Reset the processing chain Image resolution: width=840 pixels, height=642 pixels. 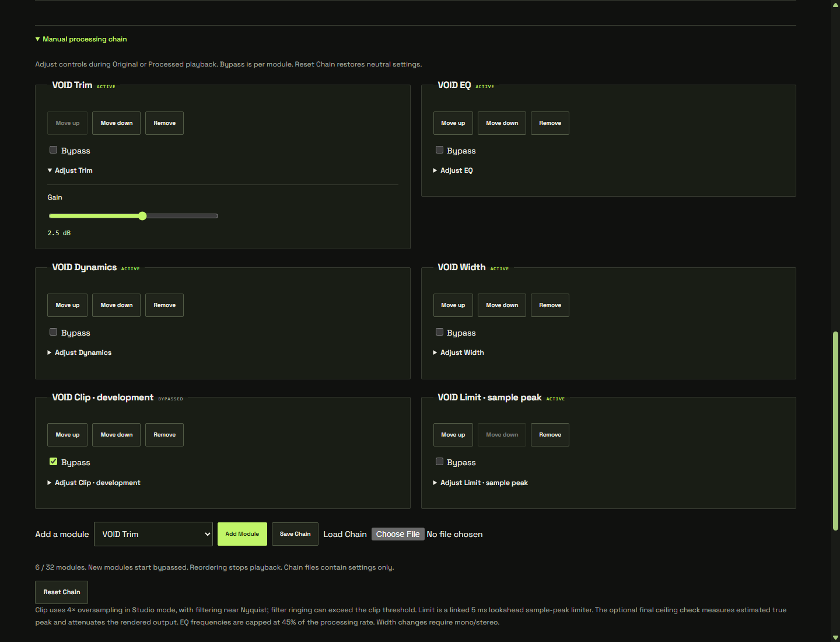pyautogui.click(x=62, y=592)
